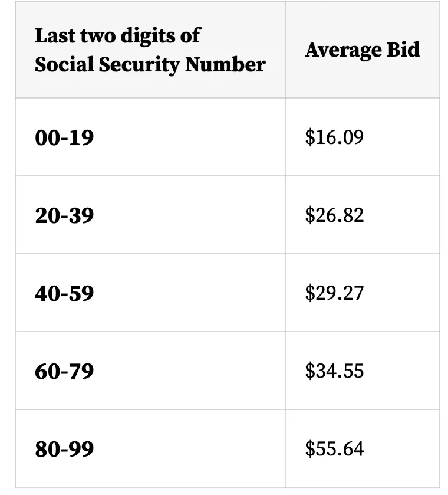Image resolution: width=448 pixels, height=495 pixels.
Task: Click the number 99 in the last row
Action: pyautogui.click(x=82, y=450)
